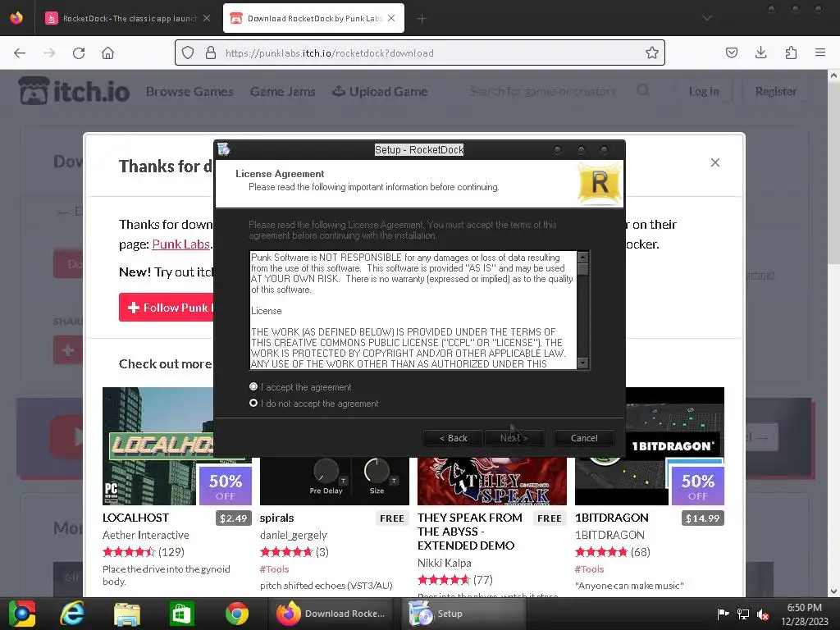840x630 pixels.
Task: Click the RocketDock 'R' logo in setup header
Action: point(600,183)
